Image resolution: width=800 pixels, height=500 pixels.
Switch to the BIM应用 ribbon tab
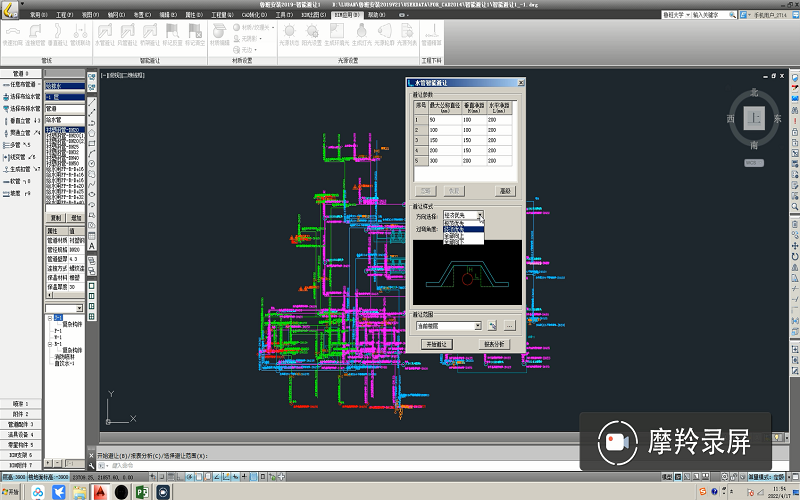[347, 15]
